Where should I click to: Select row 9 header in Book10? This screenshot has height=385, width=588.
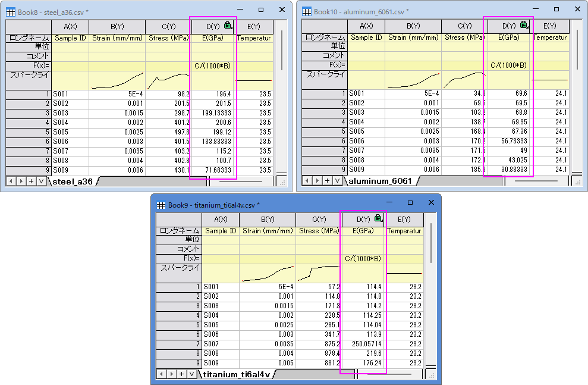325,170
